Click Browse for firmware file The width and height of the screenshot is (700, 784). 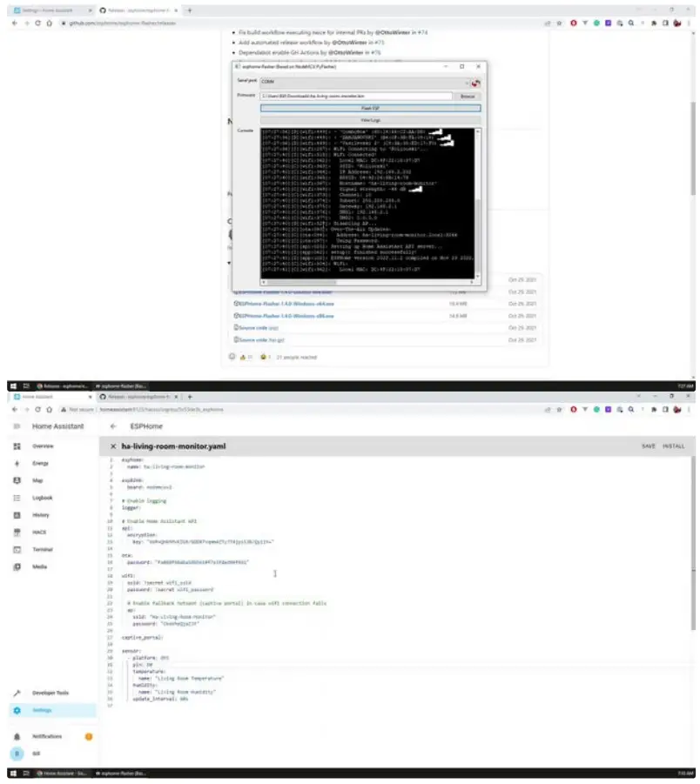tap(468, 96)
